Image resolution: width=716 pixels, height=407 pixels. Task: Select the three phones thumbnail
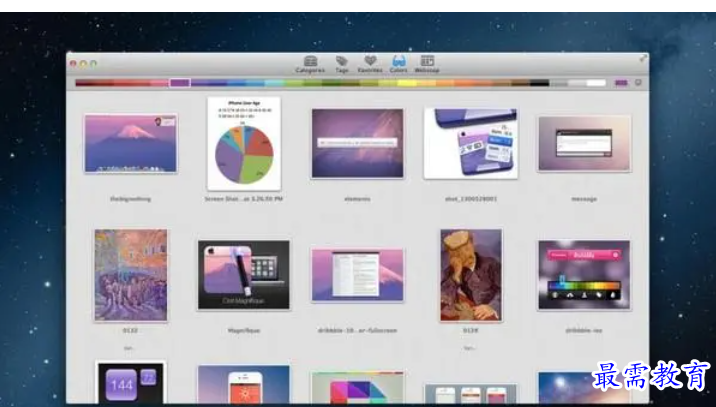click(471, 394)
